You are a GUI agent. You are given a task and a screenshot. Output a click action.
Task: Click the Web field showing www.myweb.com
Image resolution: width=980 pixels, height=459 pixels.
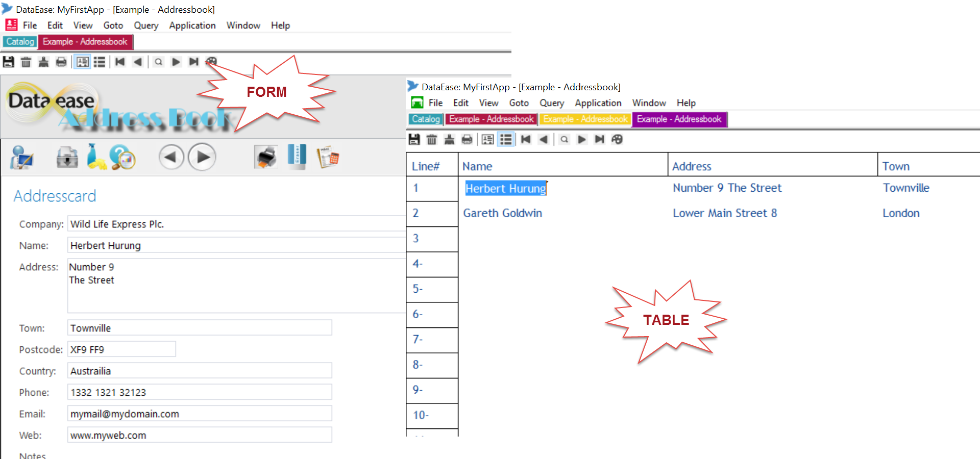(200, 435)
